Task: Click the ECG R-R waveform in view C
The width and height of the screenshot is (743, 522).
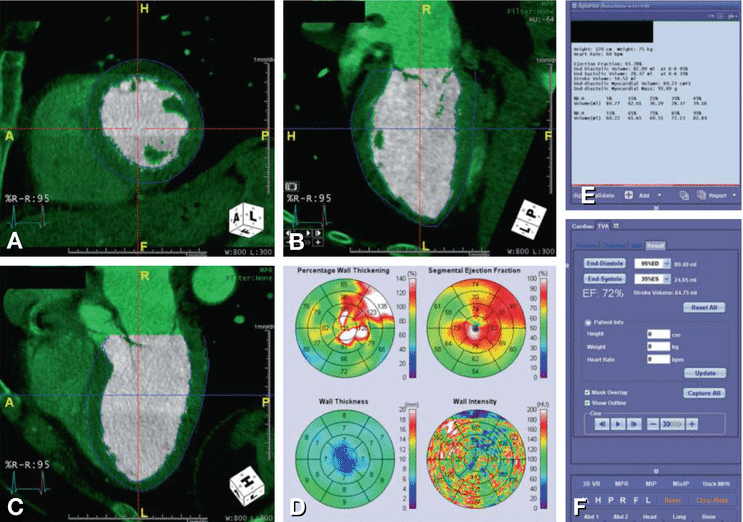Action: 27,482
